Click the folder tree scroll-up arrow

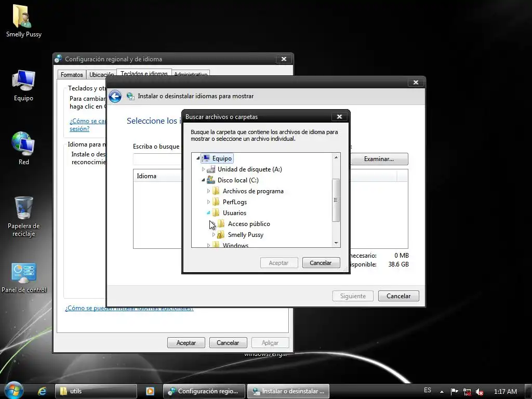[x=336, y=157]
